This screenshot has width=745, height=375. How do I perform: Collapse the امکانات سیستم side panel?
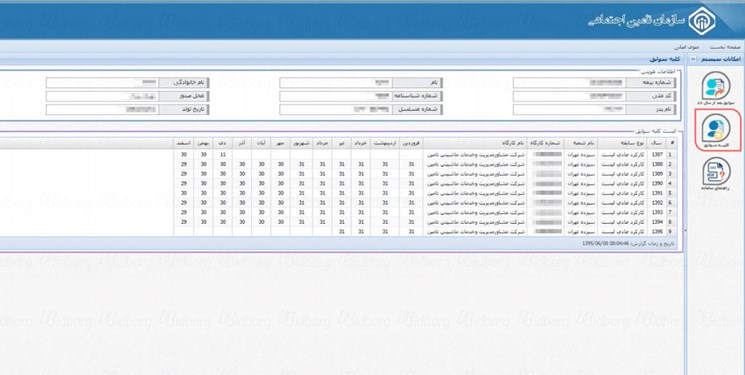tap(693, 59)
